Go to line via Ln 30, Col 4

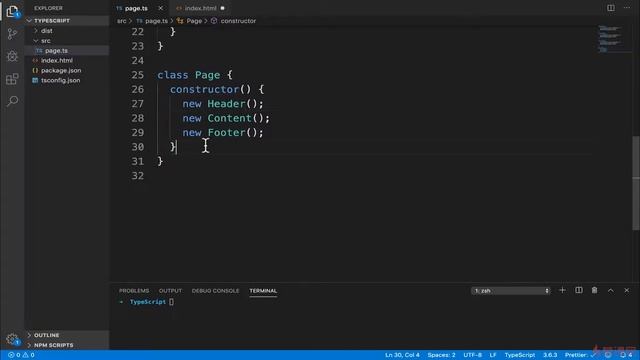402,355
